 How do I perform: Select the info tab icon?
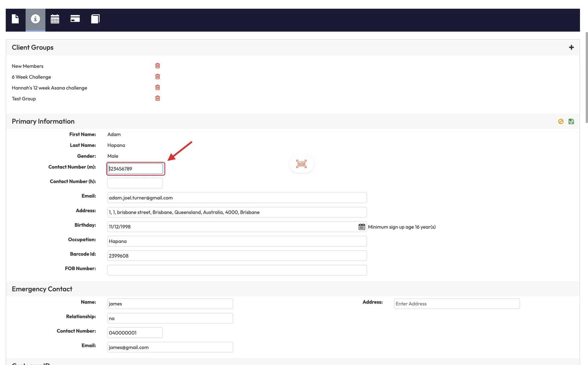click(x=35, y=19)
